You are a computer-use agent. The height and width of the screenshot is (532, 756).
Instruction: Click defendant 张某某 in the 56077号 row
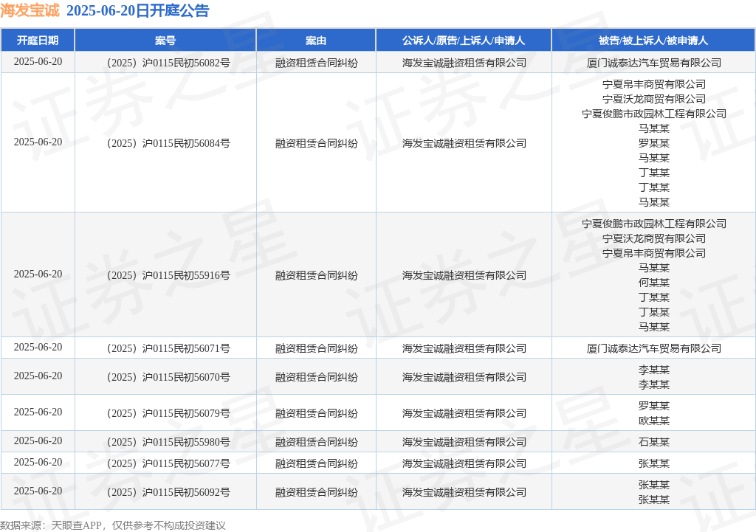point(654,463)
